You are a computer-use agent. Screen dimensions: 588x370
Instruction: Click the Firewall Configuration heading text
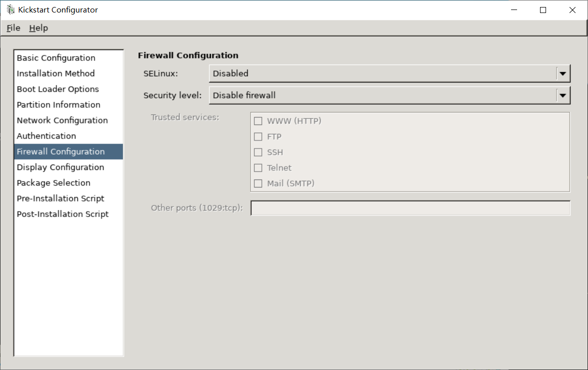tap(188, 55)
